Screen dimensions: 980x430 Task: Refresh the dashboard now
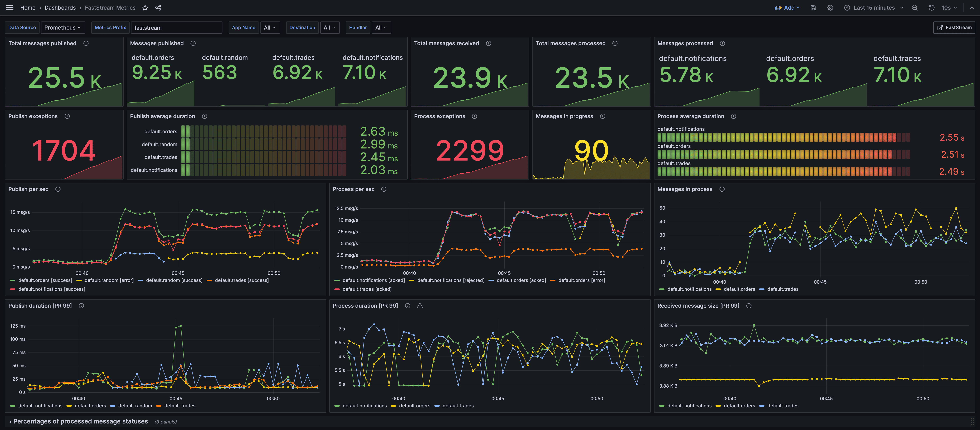coord(931,8)
